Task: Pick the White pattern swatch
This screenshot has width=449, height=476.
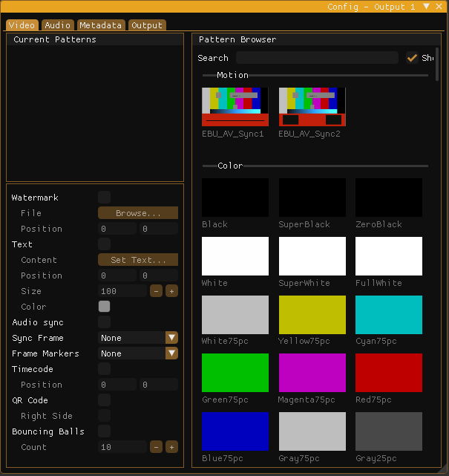Action: (x=235, y=256)
